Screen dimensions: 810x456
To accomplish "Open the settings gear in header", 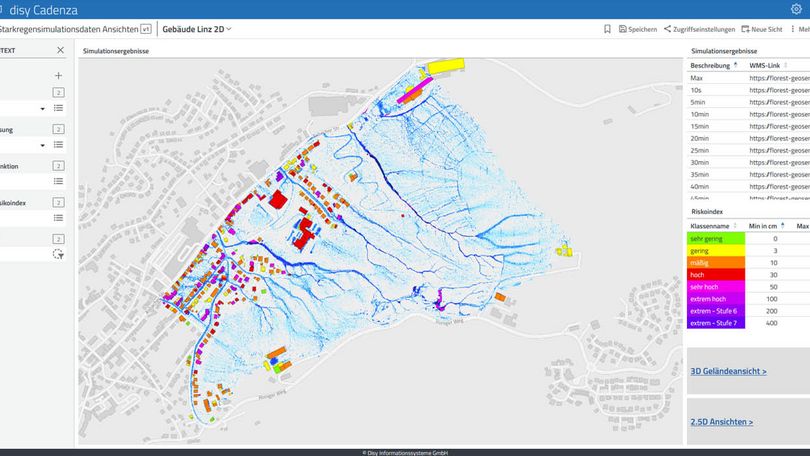I will click(x=796, y=9).
